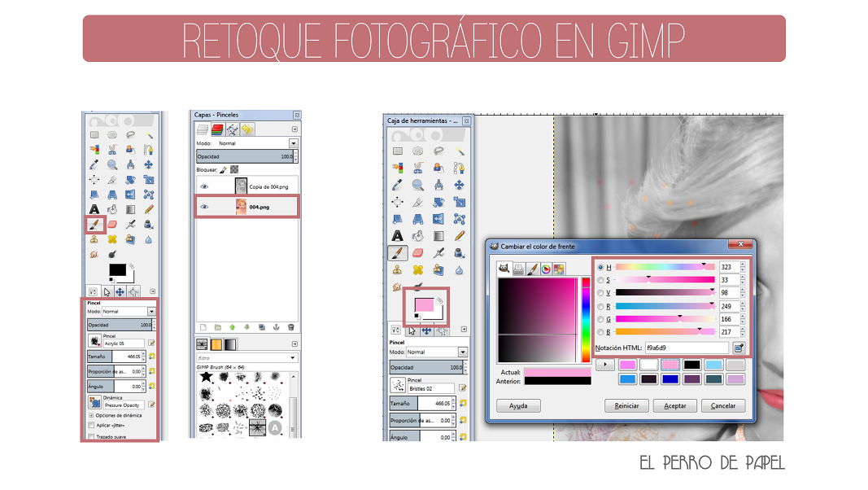Image resolution: width=868 pixels, height=490 pixels.
Task: Select the Eraser tool in the leftmost toolbox
Action: click(112, 224)
